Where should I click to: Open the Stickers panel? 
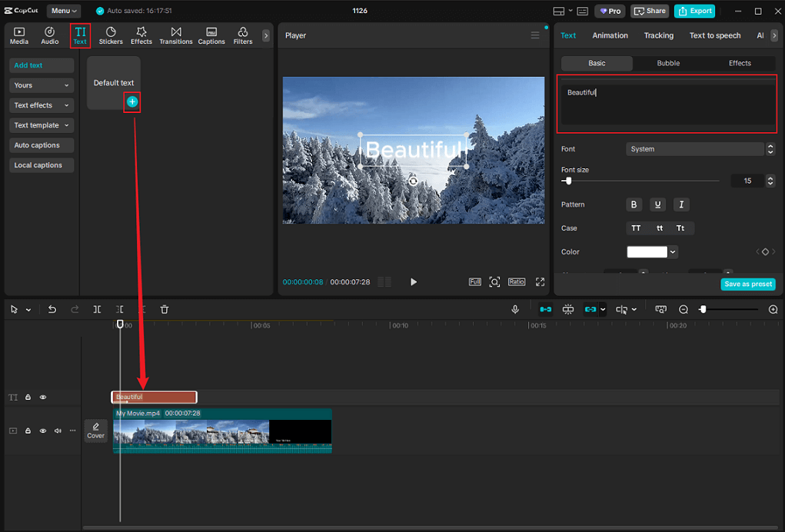click(111, 34)
